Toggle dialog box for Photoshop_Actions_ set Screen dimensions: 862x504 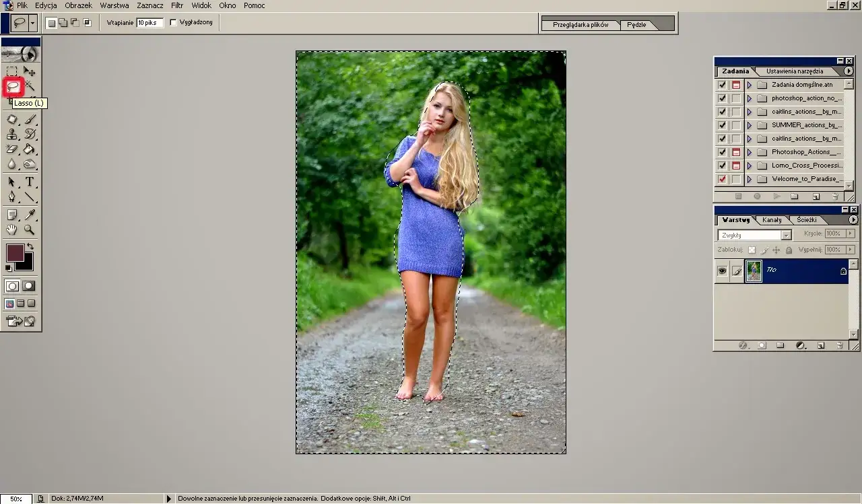coord(736,152)
